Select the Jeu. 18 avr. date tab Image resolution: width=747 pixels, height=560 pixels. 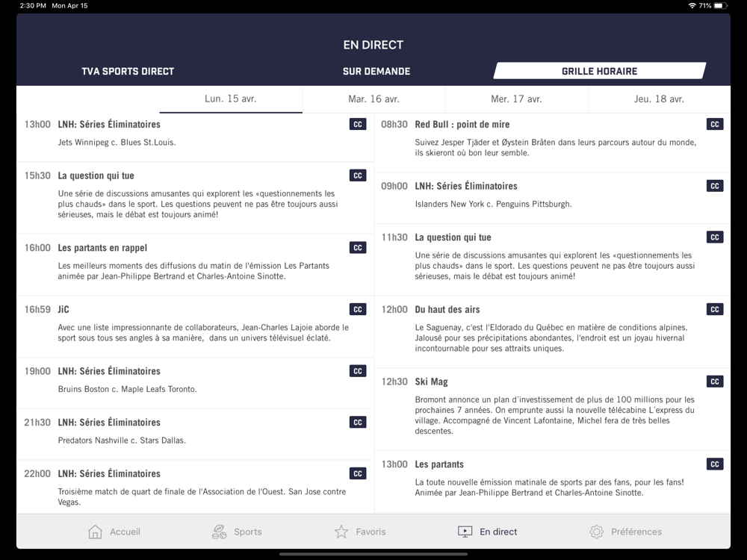point(659,99)
